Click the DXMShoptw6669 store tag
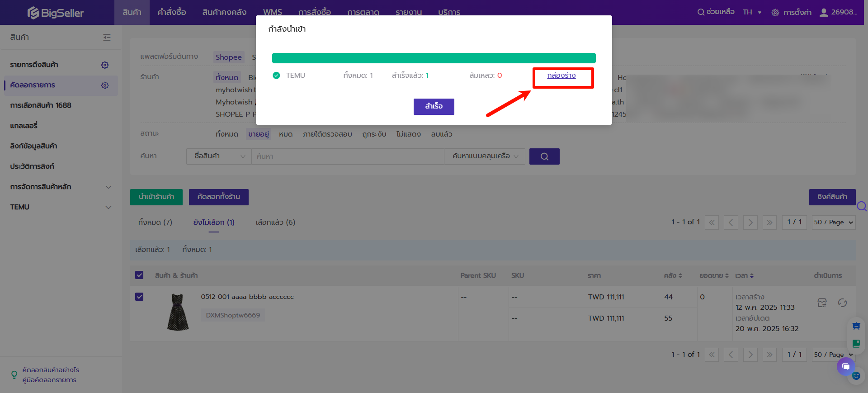The height and width of the screenshot is (393, 868). click(233, 315)
